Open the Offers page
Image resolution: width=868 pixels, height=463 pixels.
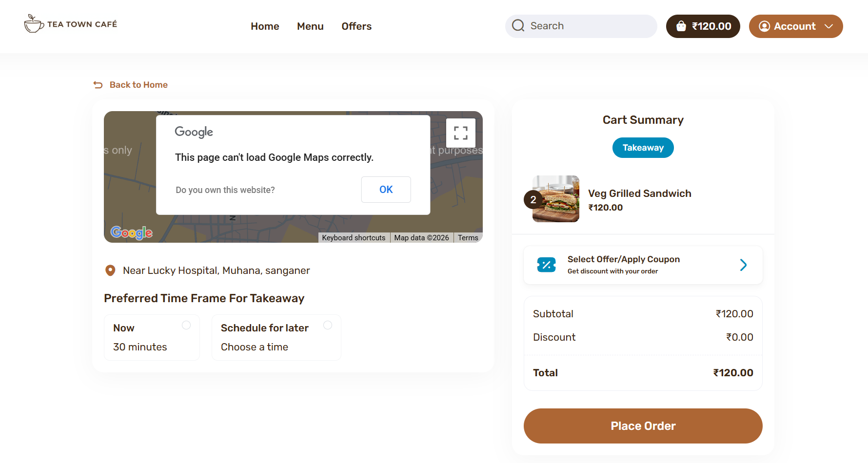point(356,26)
